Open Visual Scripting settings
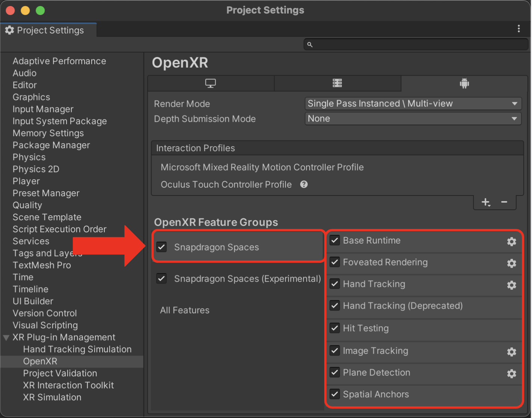Viewport: 532px width, 418px height. (x=45, y=326)
